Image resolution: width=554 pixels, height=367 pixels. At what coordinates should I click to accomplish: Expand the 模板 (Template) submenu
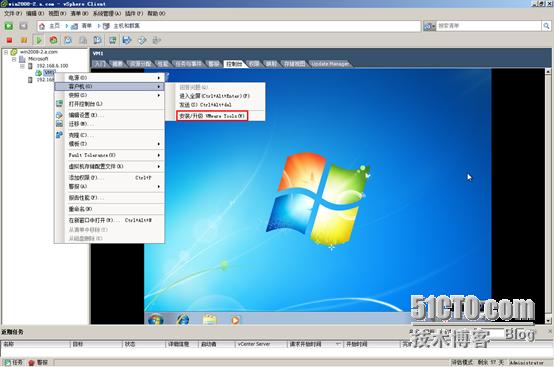(110, 144)
